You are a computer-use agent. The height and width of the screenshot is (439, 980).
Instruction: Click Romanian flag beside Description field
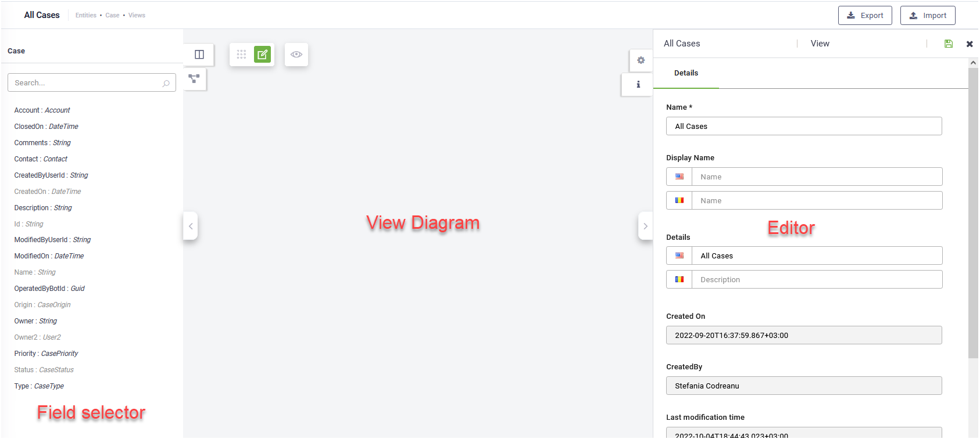tap(679, 279)
